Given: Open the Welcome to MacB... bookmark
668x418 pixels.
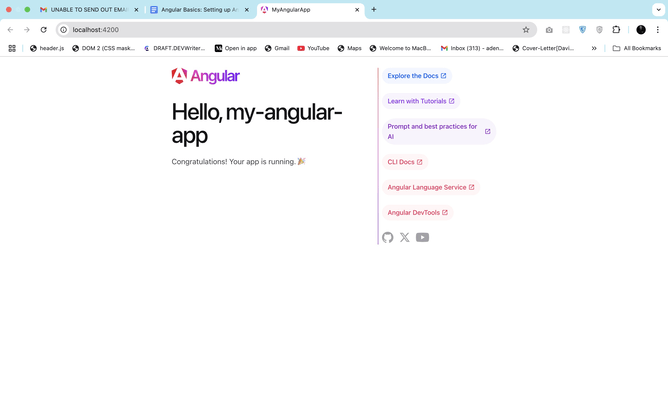Looking at the screenshot, I should point(400,49).
